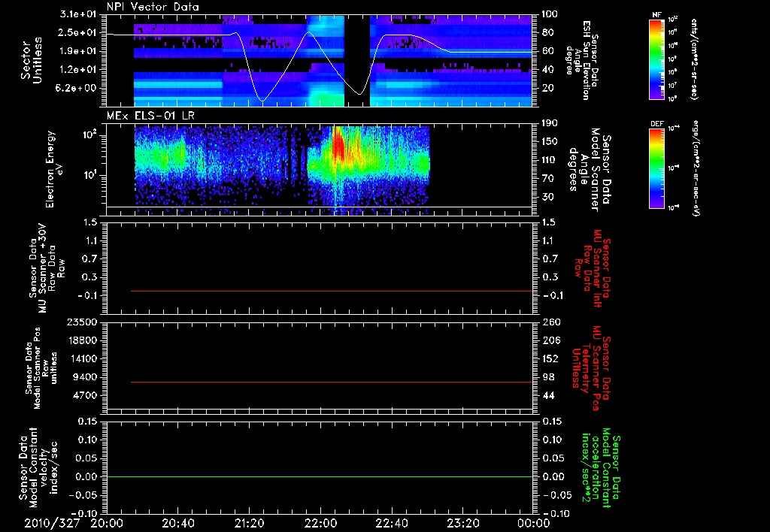Click the "NF" label above the color bar

pyautogui.click(x=656, y=15)
